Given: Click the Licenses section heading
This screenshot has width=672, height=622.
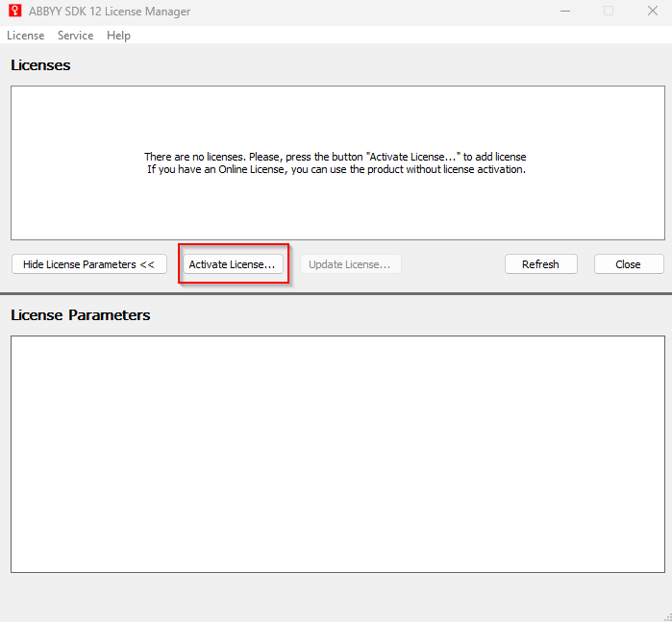Looking at the screenshot, I should 40,65.
